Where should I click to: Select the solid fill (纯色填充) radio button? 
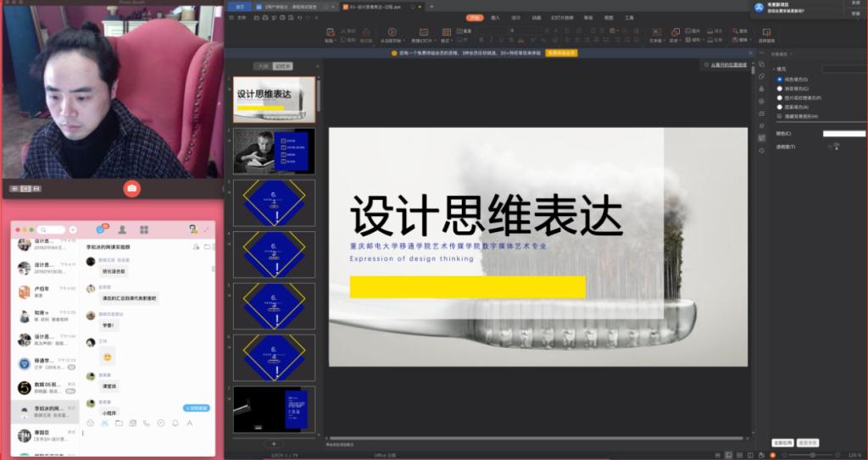coord(780,79)
